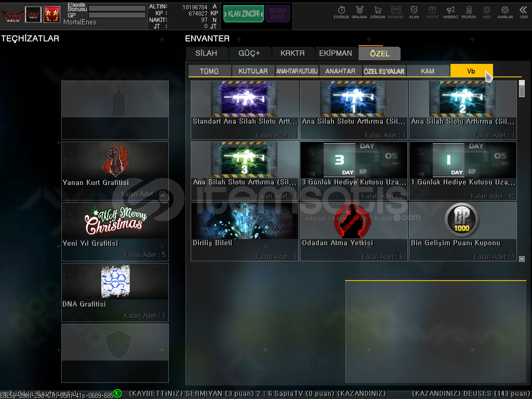Click the ENVANTER inventory icon in top bar
Image resolution: width=532 pixels, height=399 pixels.
(395, 12)
